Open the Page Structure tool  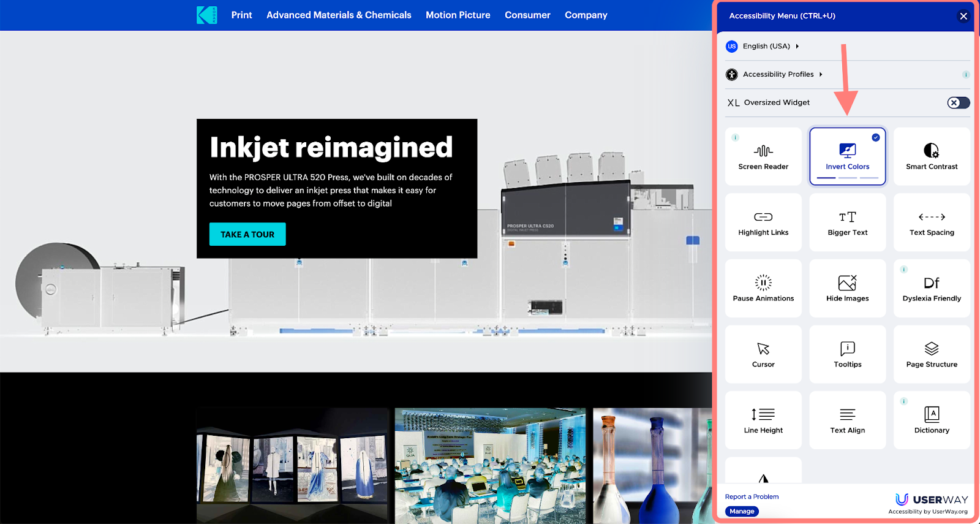click(932, 354)
